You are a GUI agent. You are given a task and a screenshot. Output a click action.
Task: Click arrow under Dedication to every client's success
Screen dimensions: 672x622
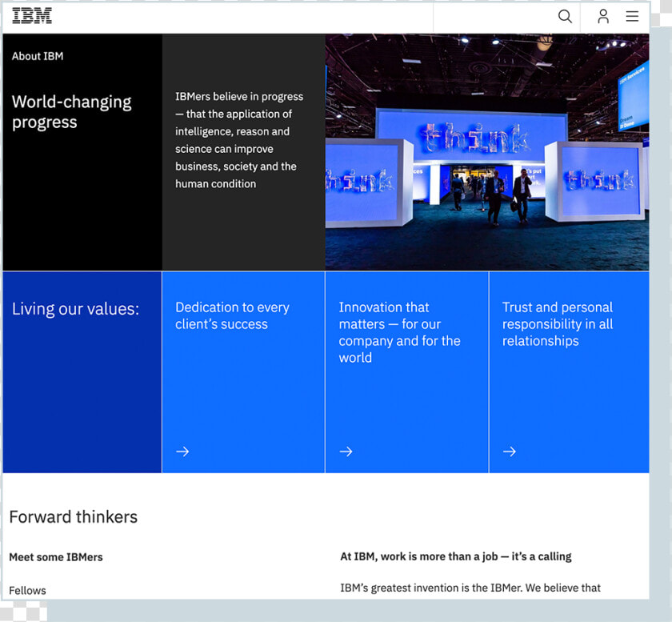tap(182, 451)
